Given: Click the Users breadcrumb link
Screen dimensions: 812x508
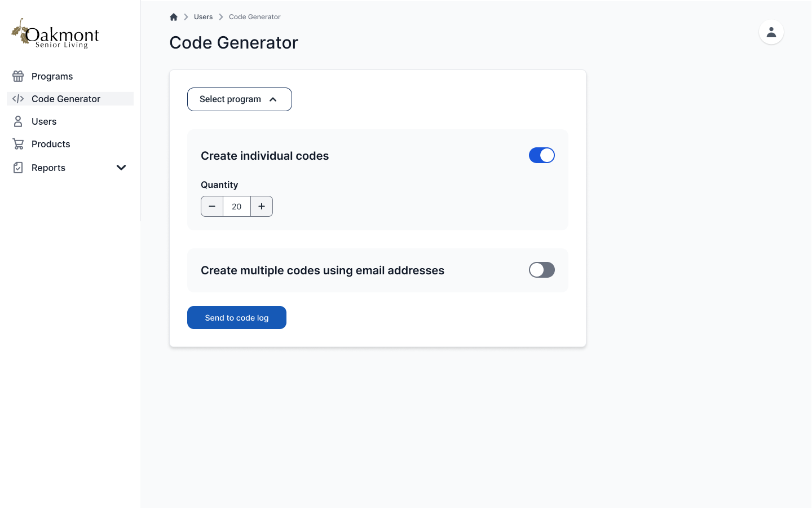Looking at the screenshot, I should point(203,17).
